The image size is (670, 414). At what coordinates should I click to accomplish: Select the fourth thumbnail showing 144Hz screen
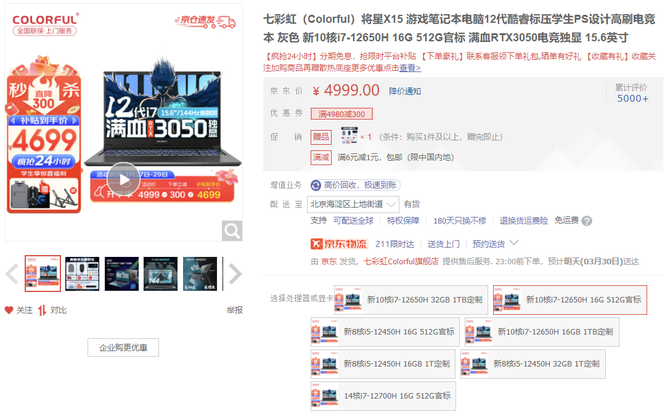point(161,274)
